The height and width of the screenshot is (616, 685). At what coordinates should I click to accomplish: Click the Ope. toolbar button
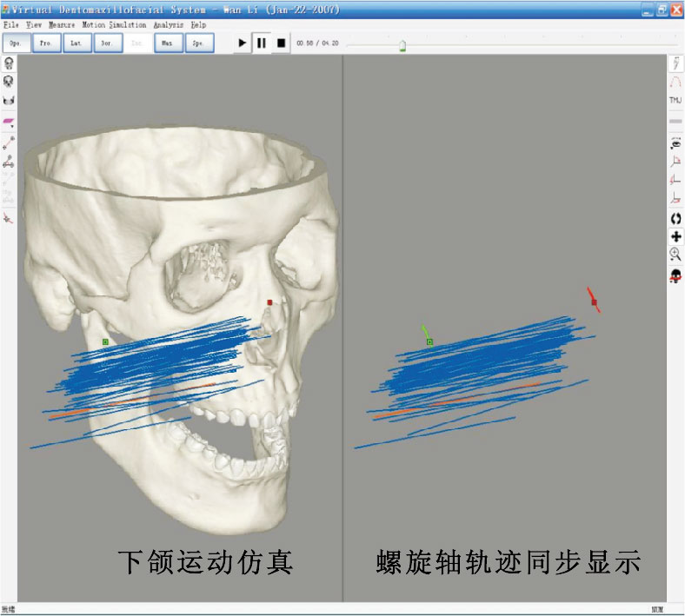click(17, 43)
